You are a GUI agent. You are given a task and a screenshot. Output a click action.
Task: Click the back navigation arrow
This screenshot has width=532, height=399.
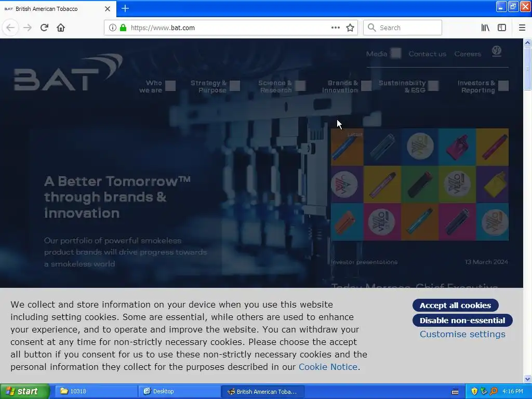coord(10,28)
